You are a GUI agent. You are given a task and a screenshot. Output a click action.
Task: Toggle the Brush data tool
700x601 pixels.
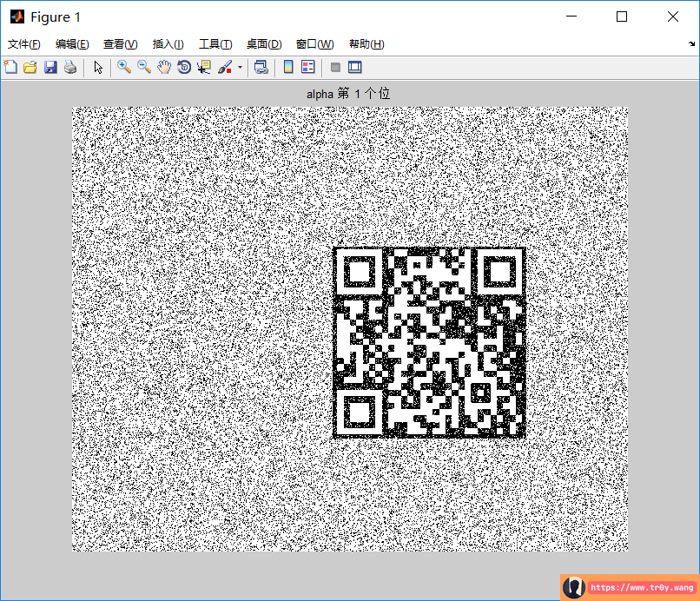click(x=224, y=67)
